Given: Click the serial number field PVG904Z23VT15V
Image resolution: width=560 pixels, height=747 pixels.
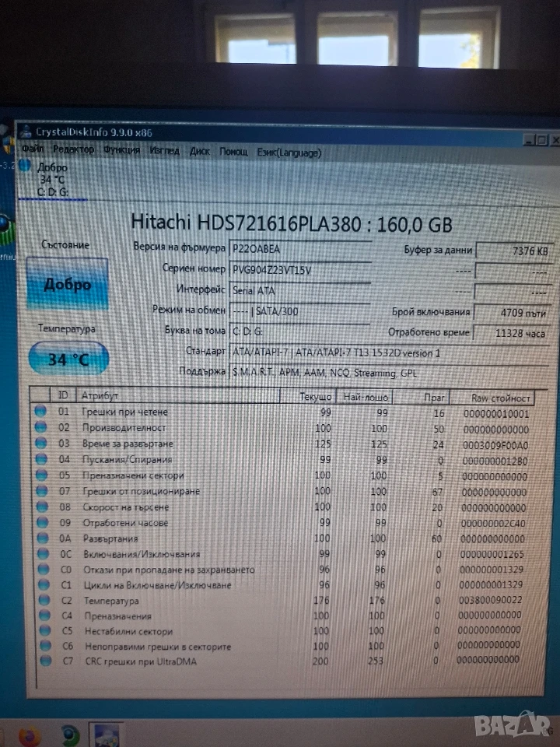Looking at the screenshot, I should click(x=300, y=270).
